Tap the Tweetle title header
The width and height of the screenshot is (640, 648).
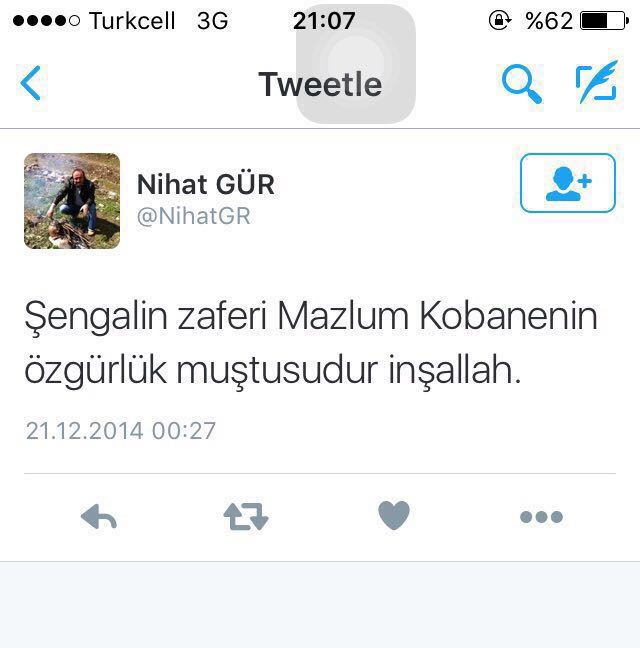(x=320, y=84)
